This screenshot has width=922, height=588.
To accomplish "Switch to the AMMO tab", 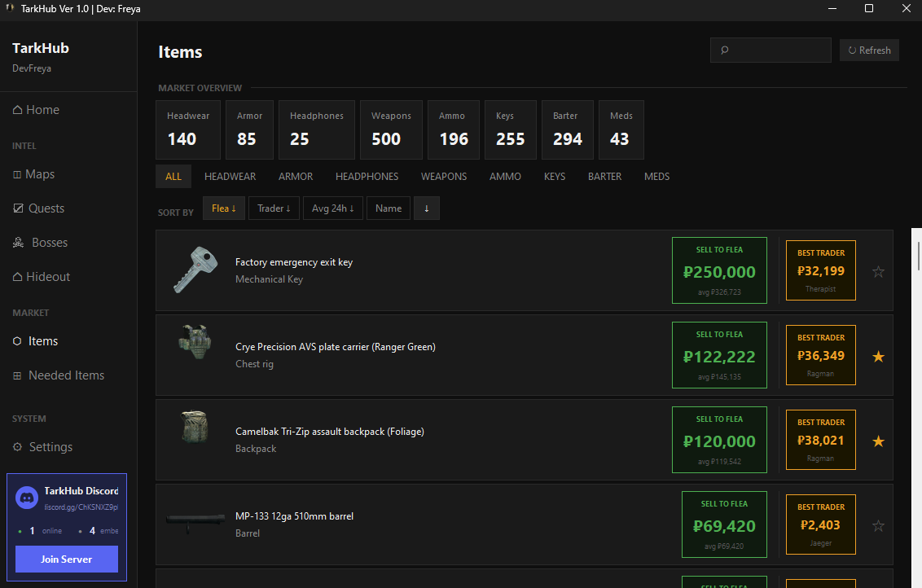I will (505, 177).
